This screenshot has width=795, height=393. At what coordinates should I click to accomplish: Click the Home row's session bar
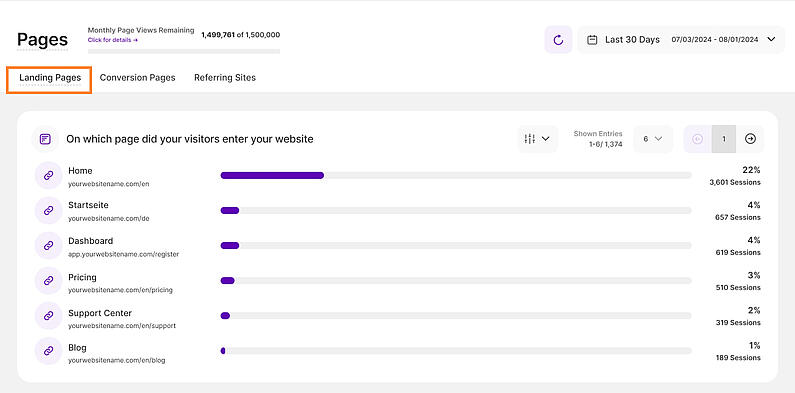pyautogui.click(x=456, y=175)
